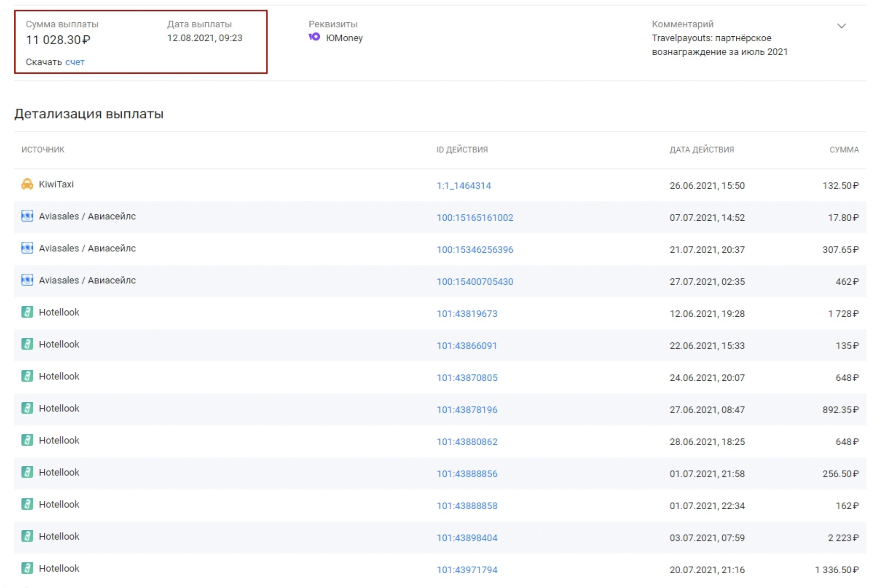Open action ID 101:43888856

pos(467,474)
